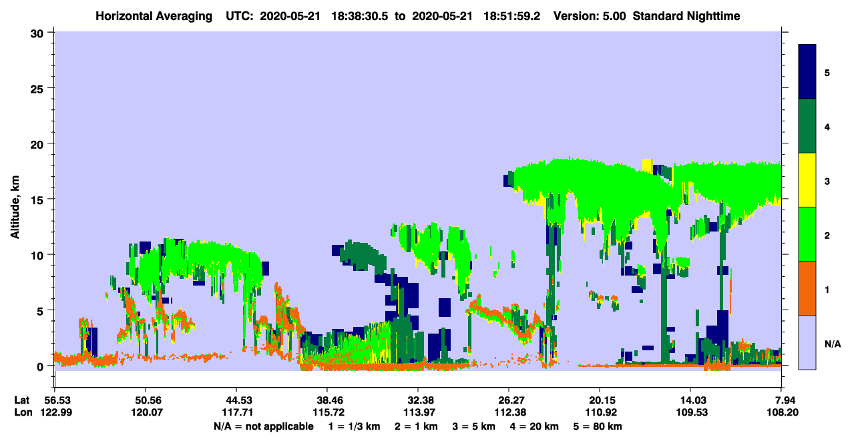
Task: Click the start time '18:38:30.5' in title
Action: (359, 16)
